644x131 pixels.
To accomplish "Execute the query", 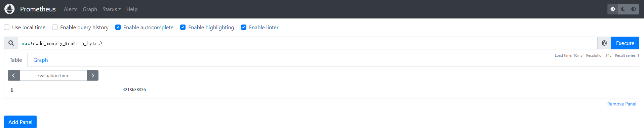I will 625,43.
